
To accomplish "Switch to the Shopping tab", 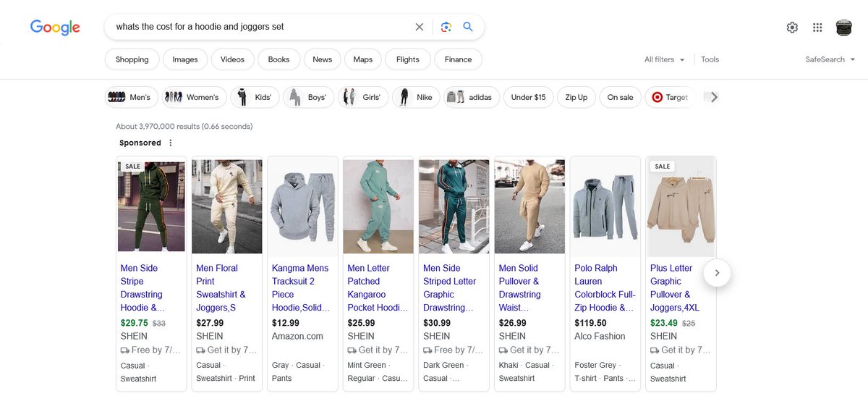I will click(132, 59).
